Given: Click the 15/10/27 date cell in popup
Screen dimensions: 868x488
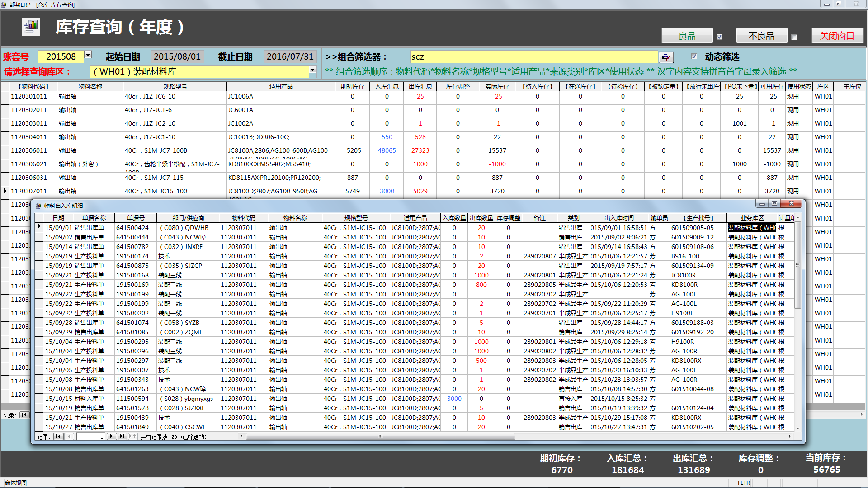Looking at the screenshot, I should tap(59, 427).
